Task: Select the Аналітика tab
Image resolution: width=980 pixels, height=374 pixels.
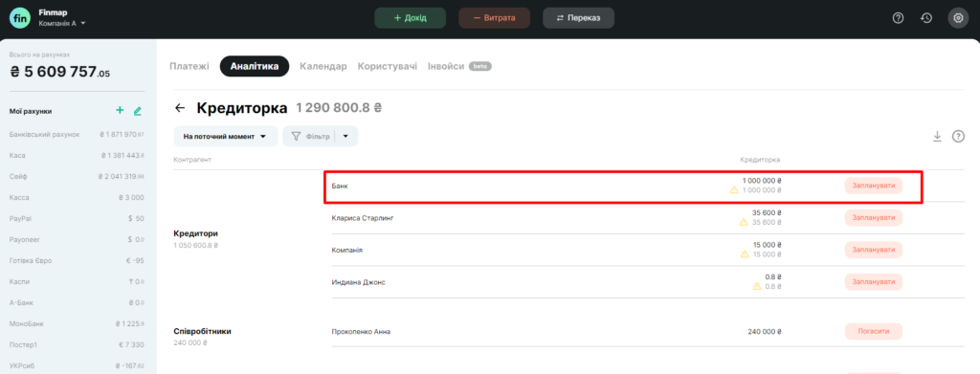Action: coord(255,66)
